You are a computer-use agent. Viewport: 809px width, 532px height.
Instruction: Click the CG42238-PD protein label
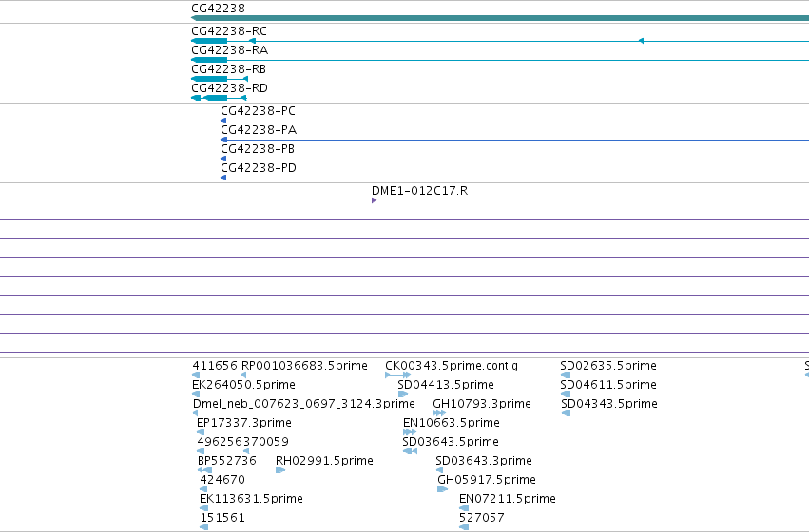click(x=259, y=168)
